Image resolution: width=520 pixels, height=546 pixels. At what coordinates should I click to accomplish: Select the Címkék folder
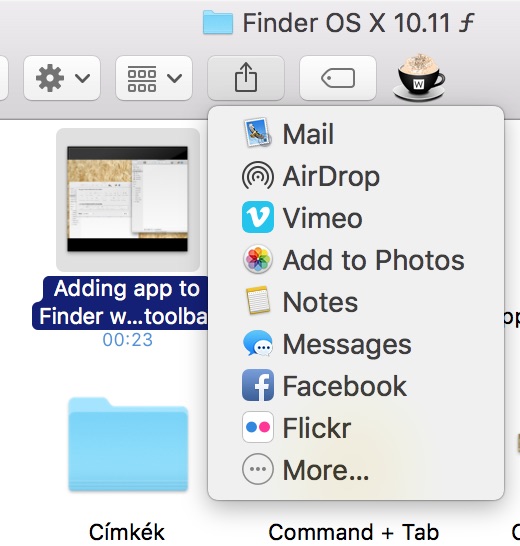pos(128,444)
